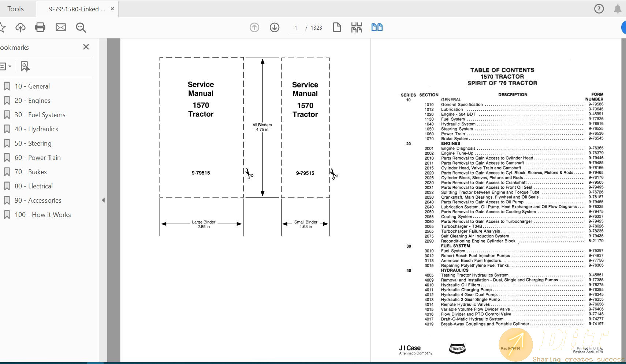Find current bookmark in the panel
Viewport: 626px width, 364px height.
point(24,66)
